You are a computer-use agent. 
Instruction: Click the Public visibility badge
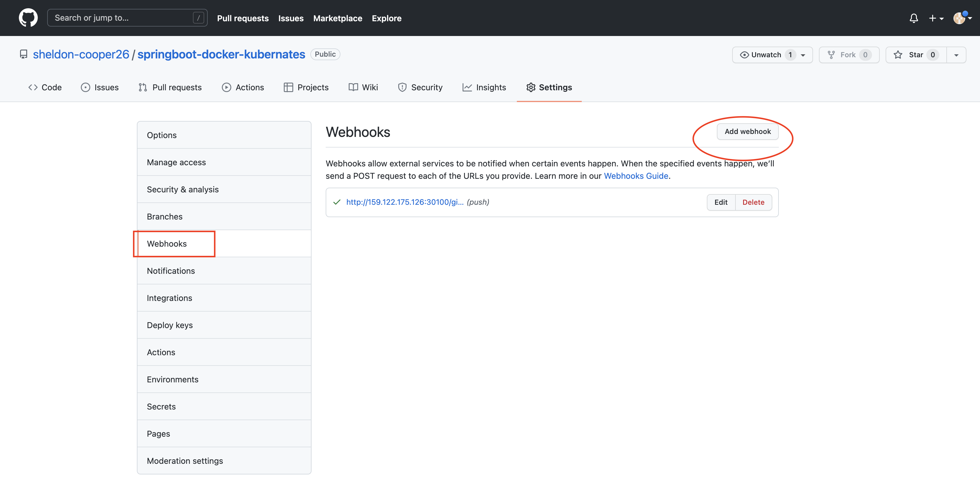[325, 54]
